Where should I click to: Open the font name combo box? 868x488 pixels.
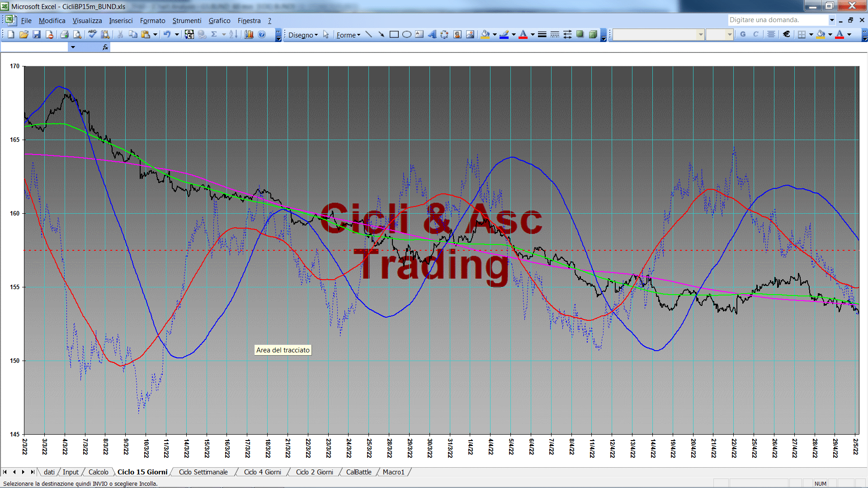click(659, 34)
